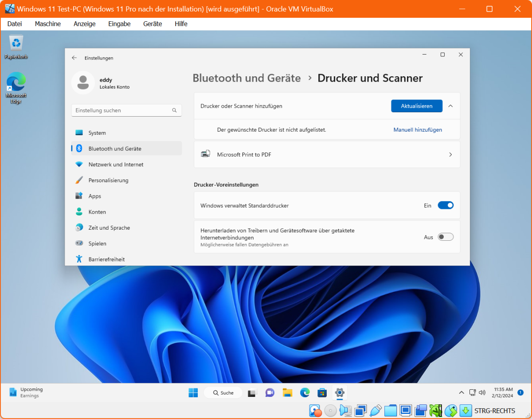Click the printer icon beside Microsoft Print to PDF

(205, 154)
